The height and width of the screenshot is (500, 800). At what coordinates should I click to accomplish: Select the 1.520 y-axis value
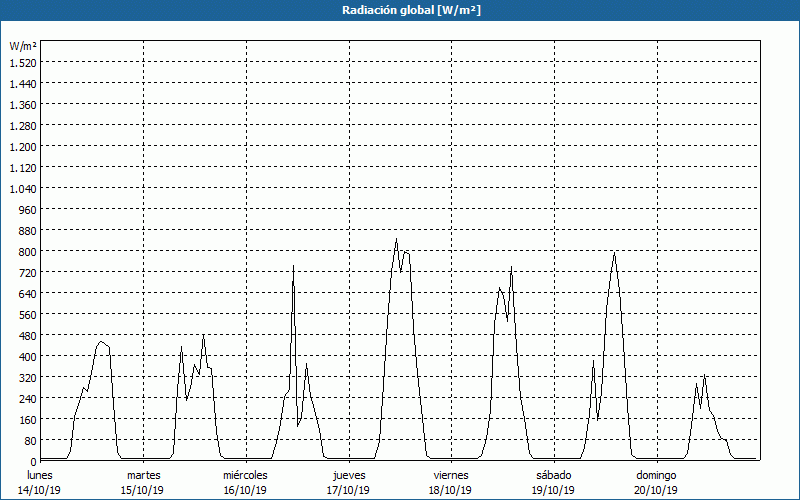(23, 62)
